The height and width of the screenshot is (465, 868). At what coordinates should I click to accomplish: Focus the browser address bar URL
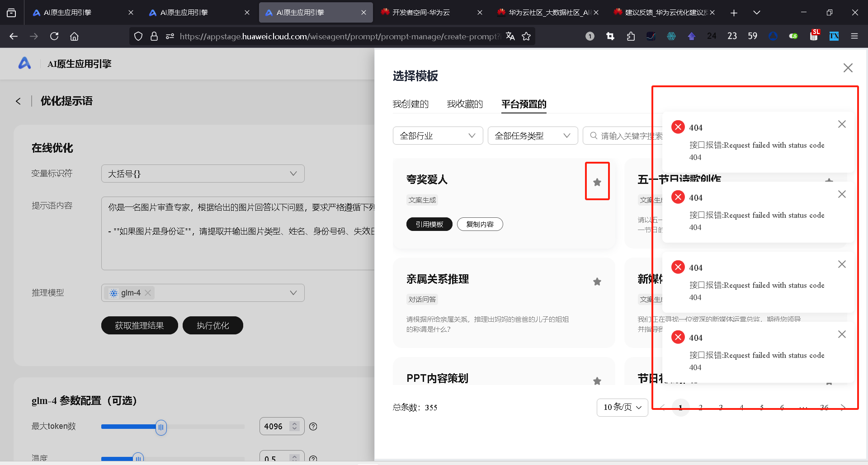[340, 36]
